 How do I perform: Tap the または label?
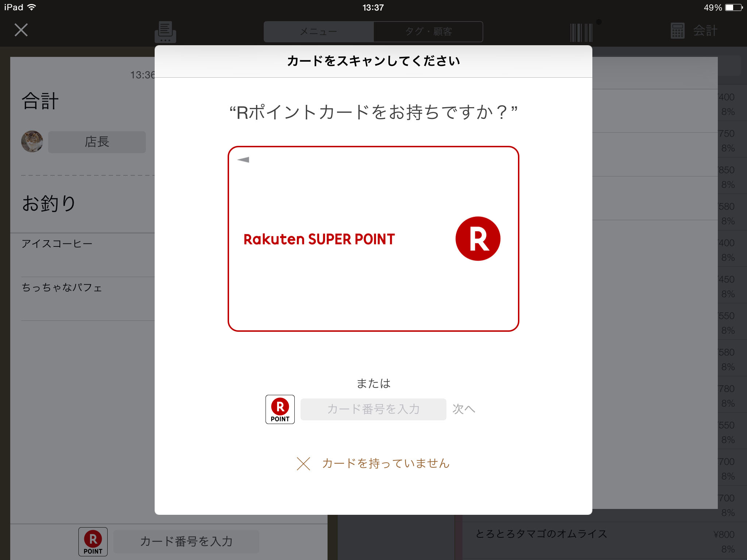tap(373, 383)
